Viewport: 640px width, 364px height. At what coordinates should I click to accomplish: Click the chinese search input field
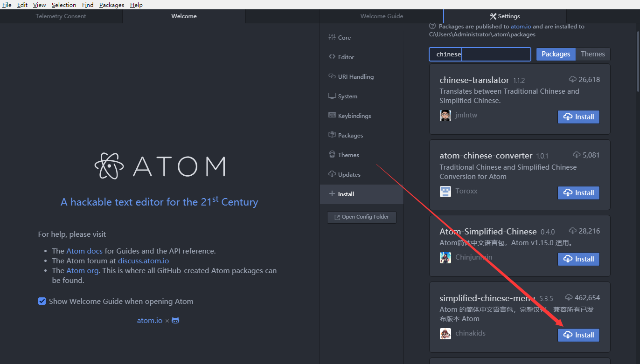(480, 54)
